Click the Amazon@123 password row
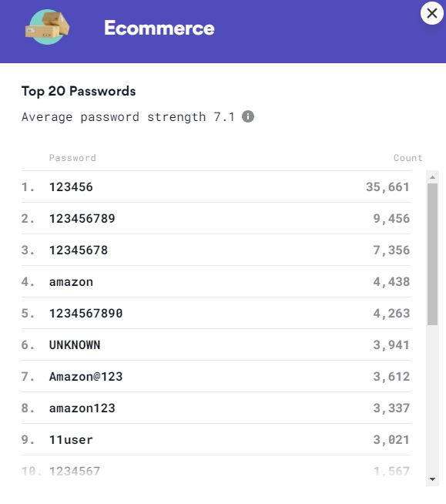446x504 pixels. [x=216, y=376]
